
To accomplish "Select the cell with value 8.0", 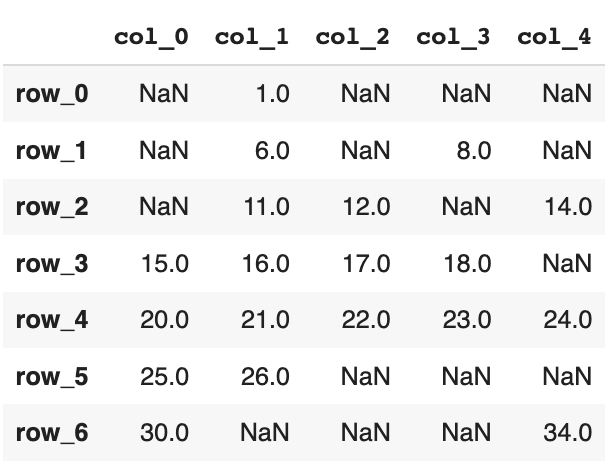I will click(x=473, y=151).
